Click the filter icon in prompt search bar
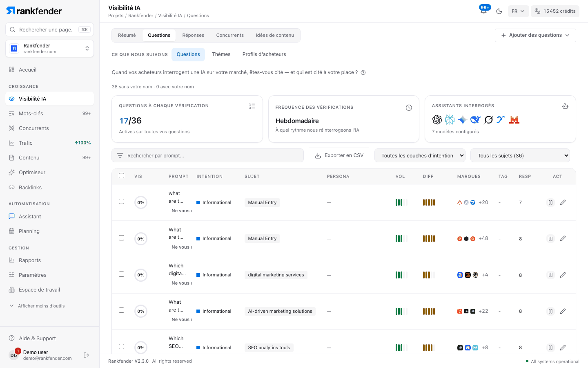 [x=120, y=156]
